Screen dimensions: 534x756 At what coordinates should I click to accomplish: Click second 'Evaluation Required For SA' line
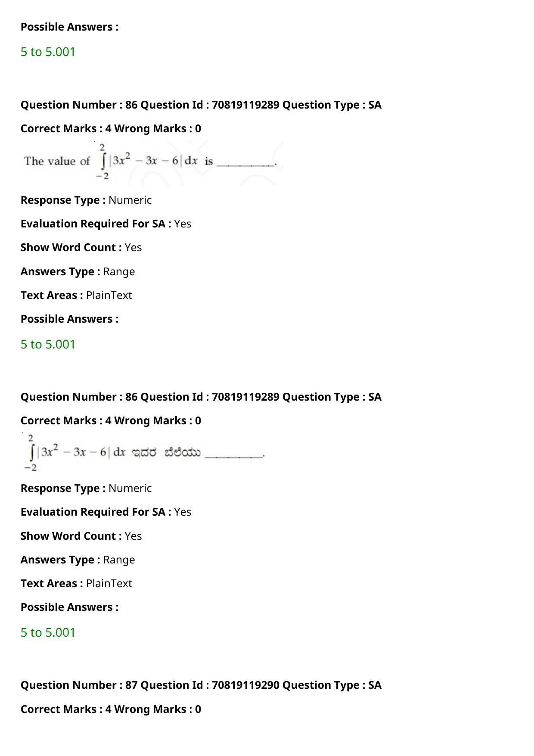coord(106,512)
